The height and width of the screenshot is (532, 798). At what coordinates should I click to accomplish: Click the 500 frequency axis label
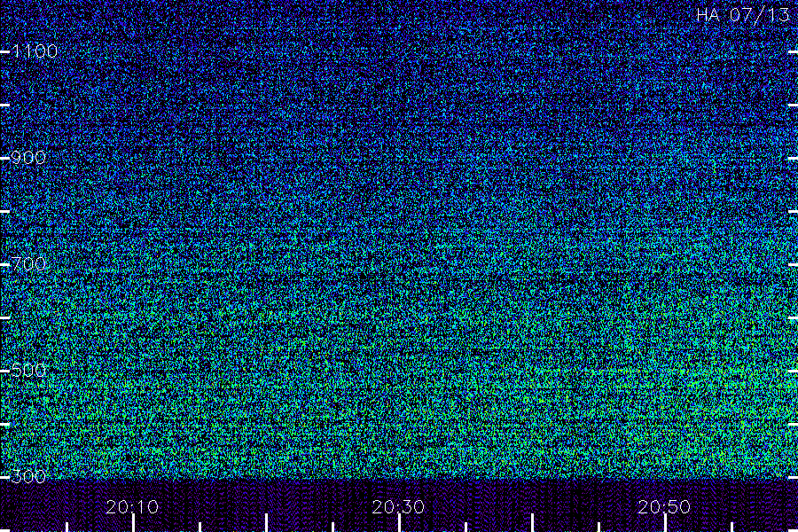click(x=28, y=370)
